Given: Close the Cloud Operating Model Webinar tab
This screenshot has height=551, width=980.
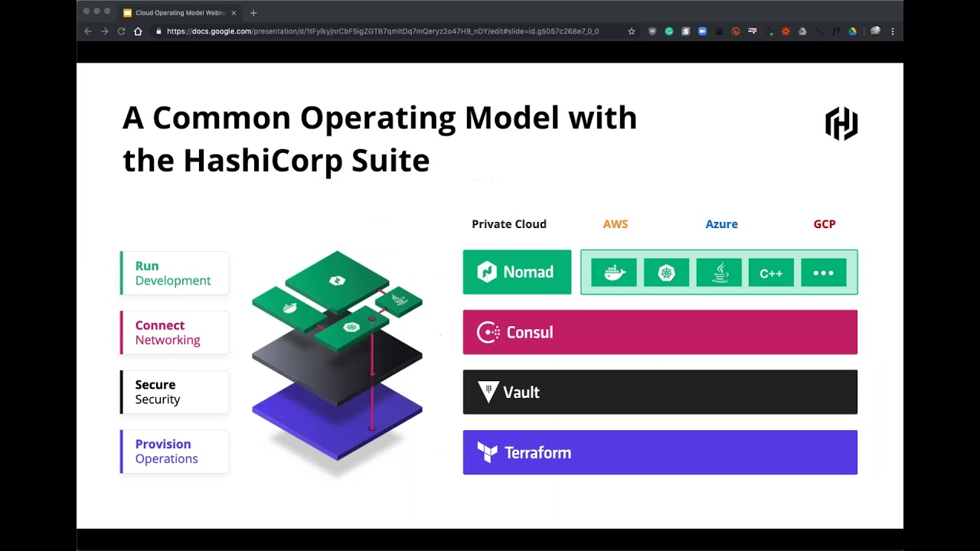Looking at the screenshot, I should point(234,12).
